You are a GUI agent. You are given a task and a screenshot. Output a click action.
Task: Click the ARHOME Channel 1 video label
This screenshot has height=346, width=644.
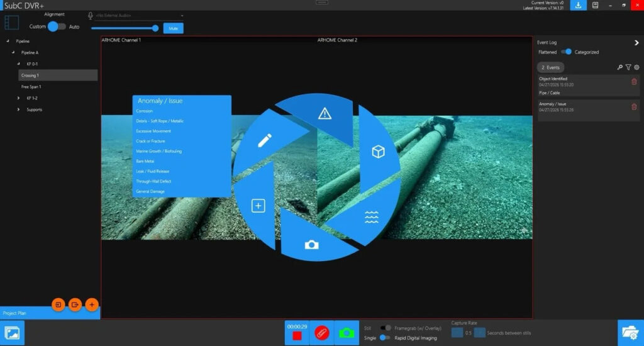click(121, 40)
